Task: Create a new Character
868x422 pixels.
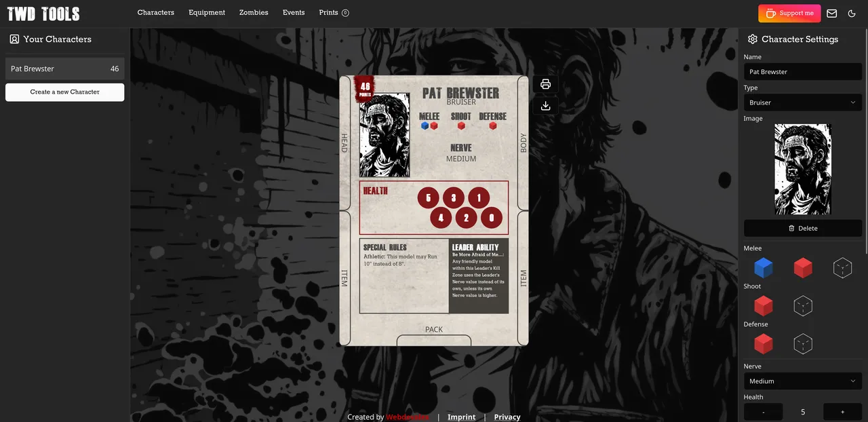Action: [x=65, y=92]
